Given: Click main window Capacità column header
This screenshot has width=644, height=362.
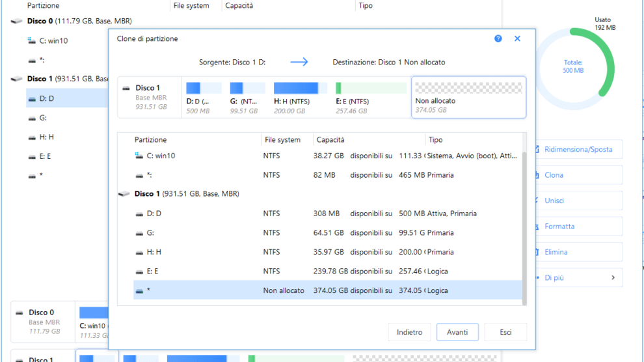Looking at the screenshot, I should pos(239,6).
